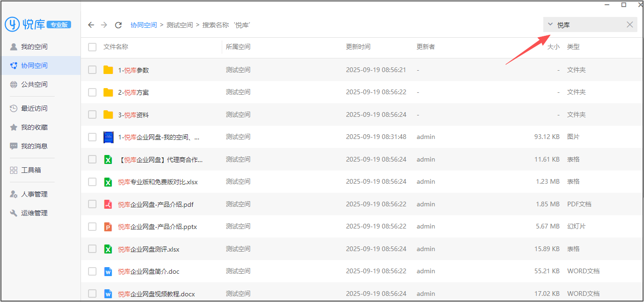
Task: Go forward with the right arrow
Action: pyautogui.click(x=105, y=25)
